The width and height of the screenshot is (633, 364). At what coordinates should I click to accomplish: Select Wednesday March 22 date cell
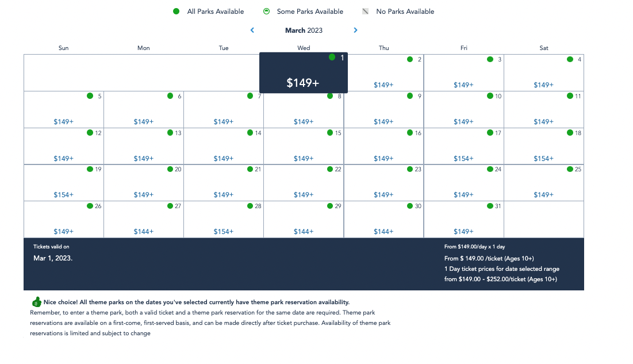[303, 183]
